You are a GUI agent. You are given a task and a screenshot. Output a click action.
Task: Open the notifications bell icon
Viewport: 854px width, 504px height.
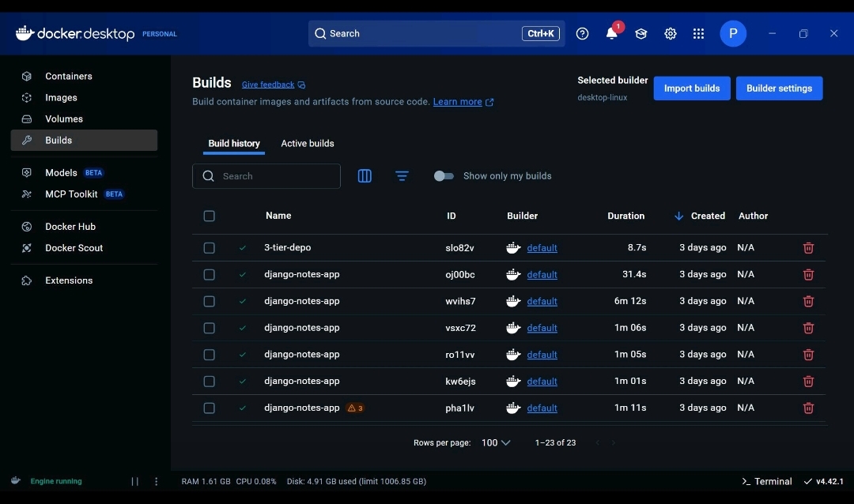point(611,34)
